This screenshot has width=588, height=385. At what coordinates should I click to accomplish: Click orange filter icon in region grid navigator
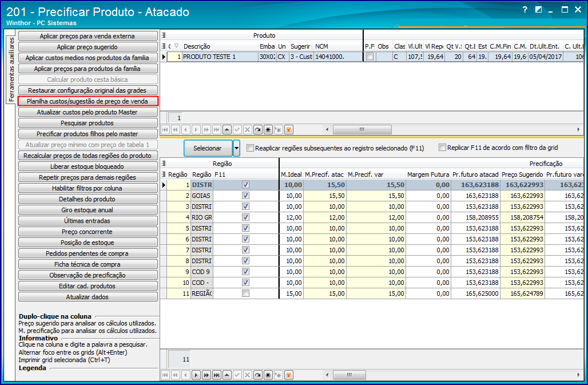[x=288, y=375]
